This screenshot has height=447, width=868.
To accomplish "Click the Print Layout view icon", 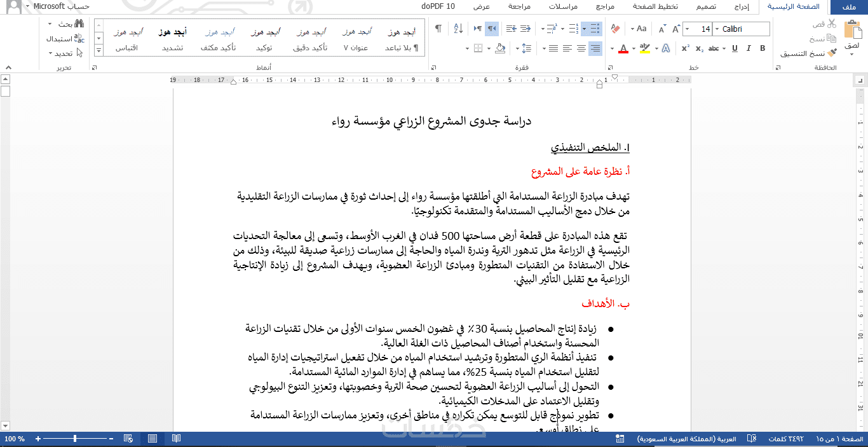I will (x=153, y=439).
